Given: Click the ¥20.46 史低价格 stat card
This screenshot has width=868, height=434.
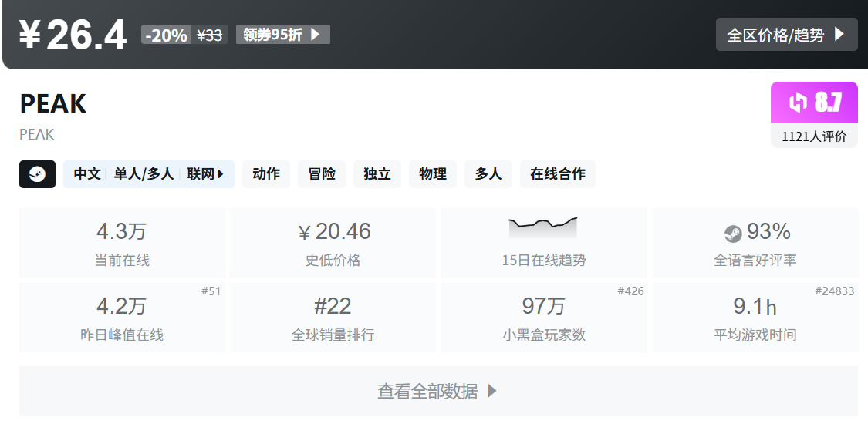Looking at the screenshot, I should click(333, 242).
